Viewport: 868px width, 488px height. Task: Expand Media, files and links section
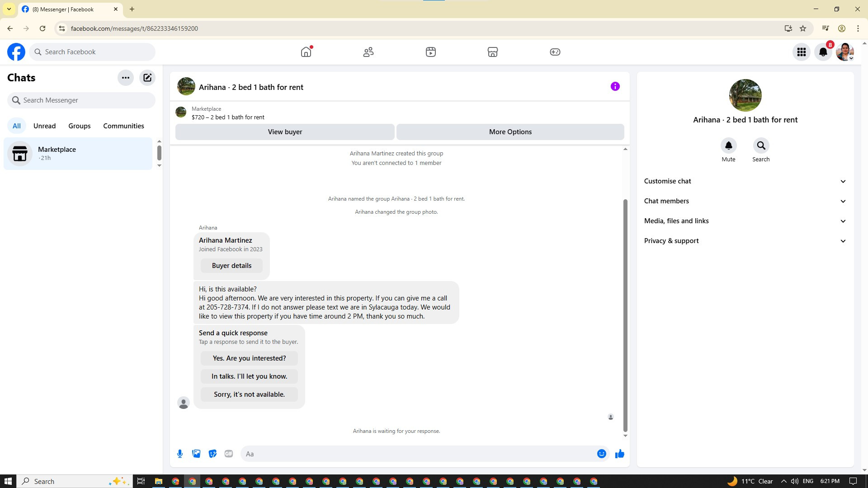point(745,221)
